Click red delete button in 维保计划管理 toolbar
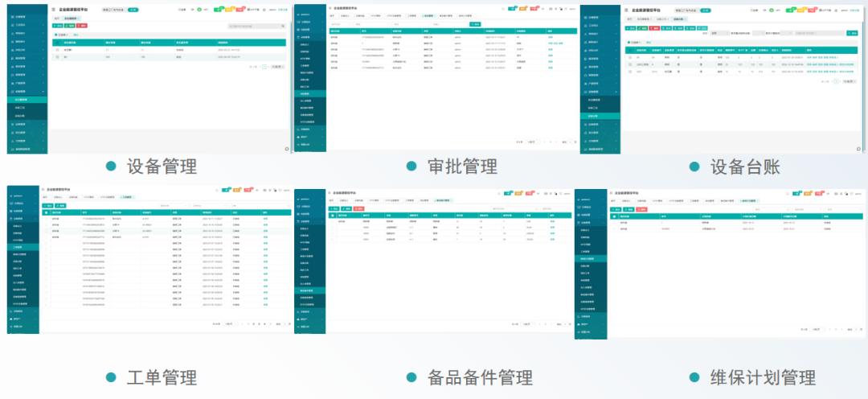 (x=641, y=209)
